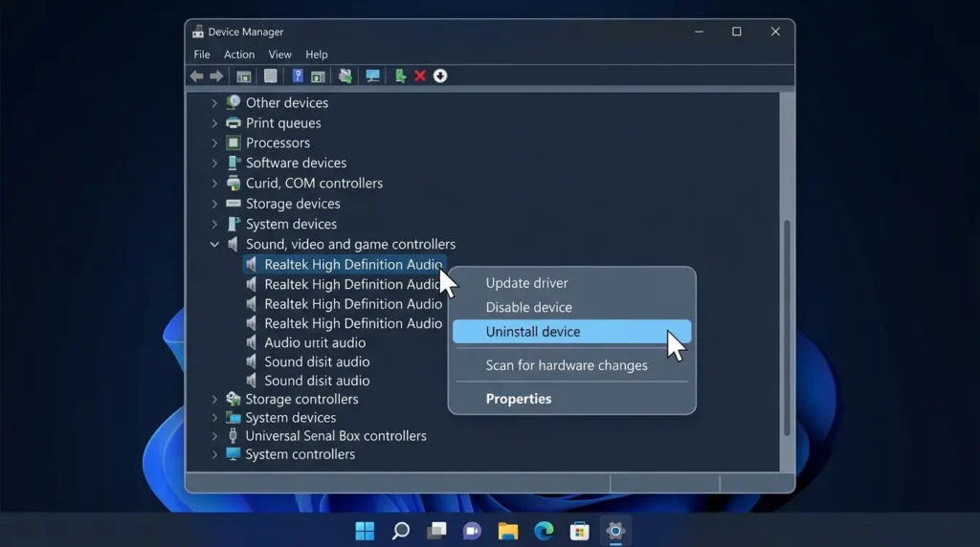Click the red X uninstall toolbar icon
The image size is (980, 547).
[420, 77]
